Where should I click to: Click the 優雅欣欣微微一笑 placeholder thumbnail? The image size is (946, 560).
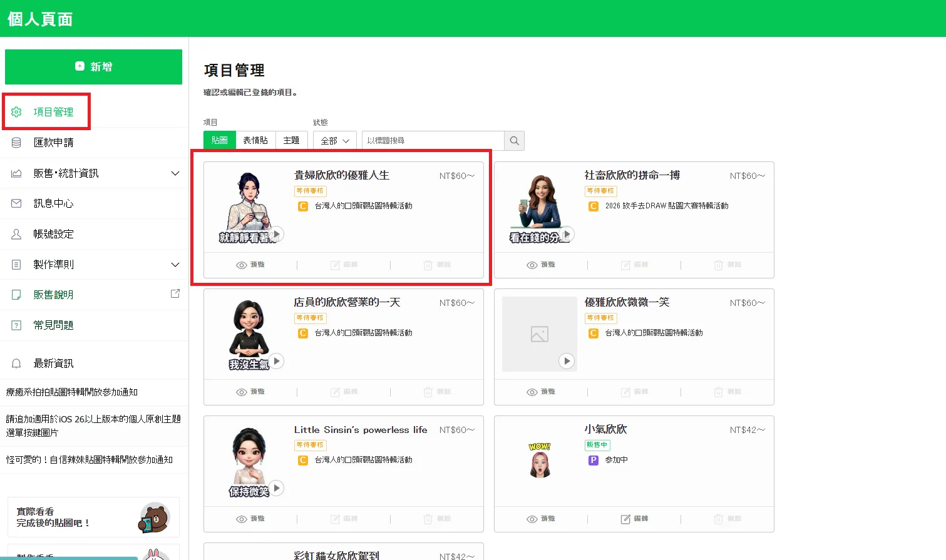(x=539, y=334)
